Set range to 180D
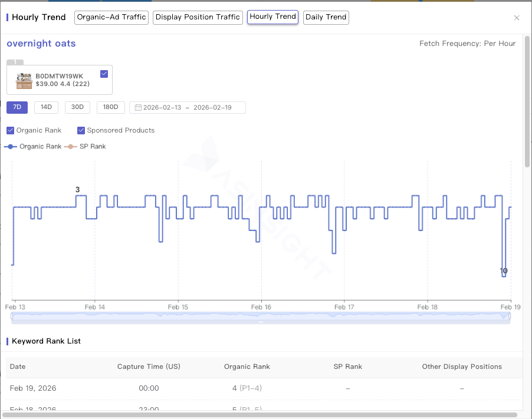The width and height of the screenshot is (532, 419). click(110, 107)
